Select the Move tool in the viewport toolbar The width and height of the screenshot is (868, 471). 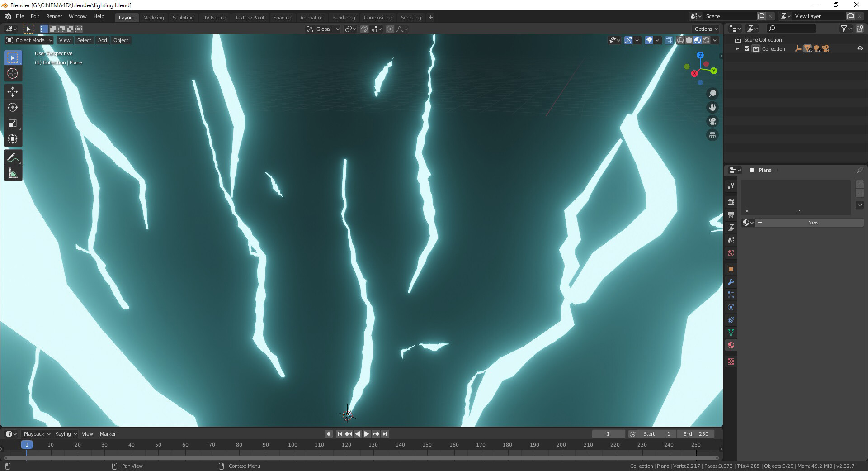coord(13,92)
